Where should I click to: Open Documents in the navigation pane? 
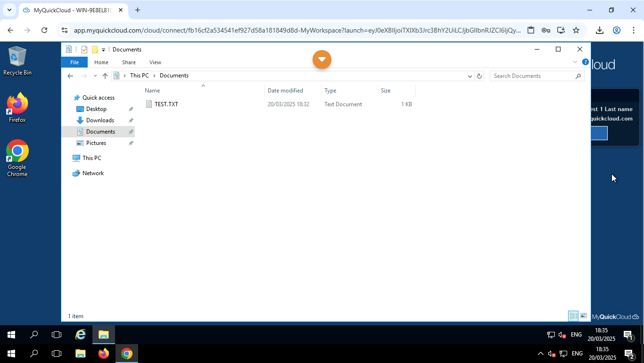point(100,132)
